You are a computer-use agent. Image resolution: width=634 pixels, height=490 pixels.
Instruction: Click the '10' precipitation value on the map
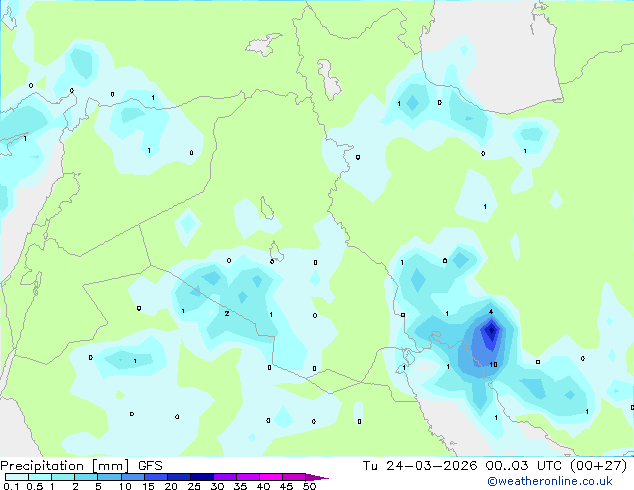(493, 365)
